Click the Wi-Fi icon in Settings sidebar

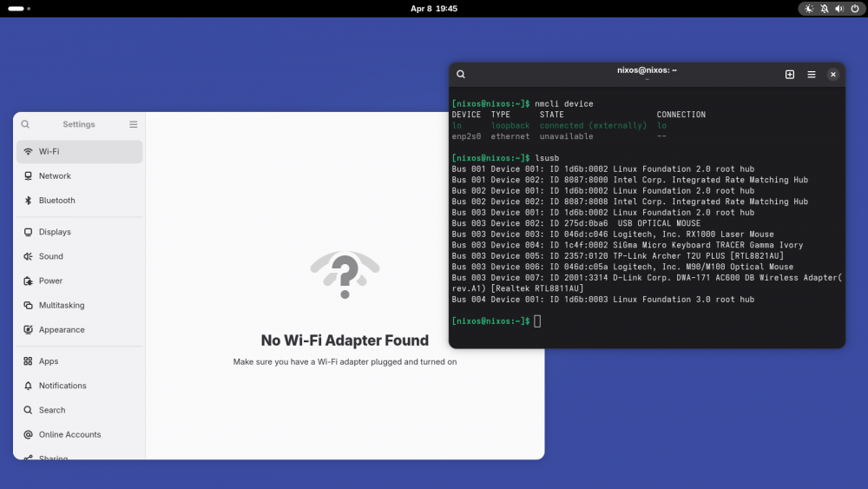[x=29, y=151]
